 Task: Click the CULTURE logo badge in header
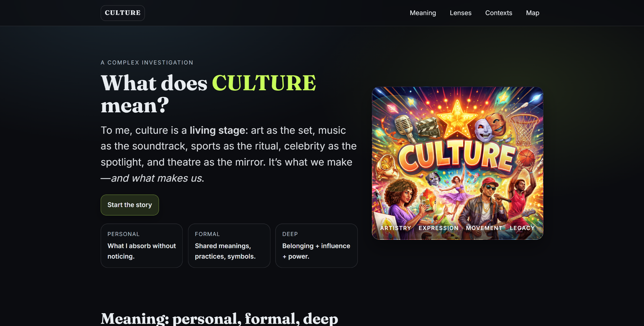(x=122, y=13)
